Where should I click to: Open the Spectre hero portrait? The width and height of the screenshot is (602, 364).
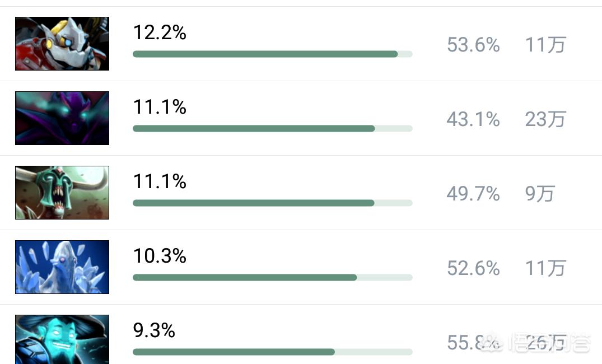click(62, 118)
